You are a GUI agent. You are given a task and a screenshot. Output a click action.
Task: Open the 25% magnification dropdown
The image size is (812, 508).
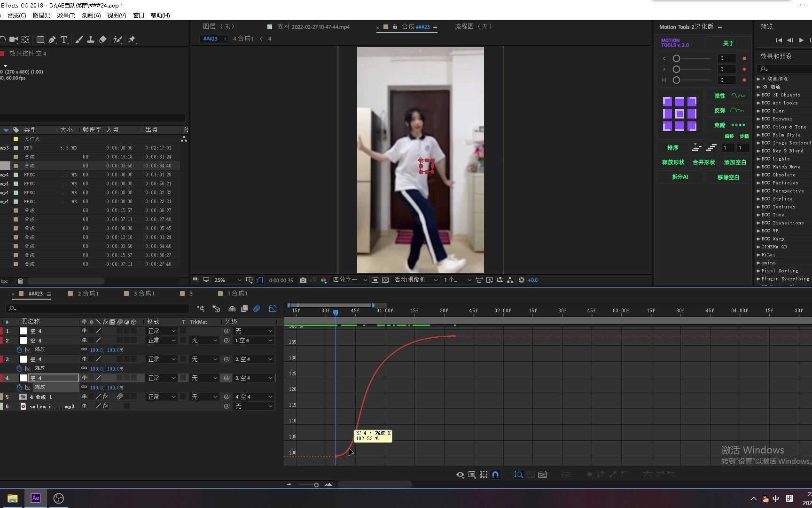227,280
